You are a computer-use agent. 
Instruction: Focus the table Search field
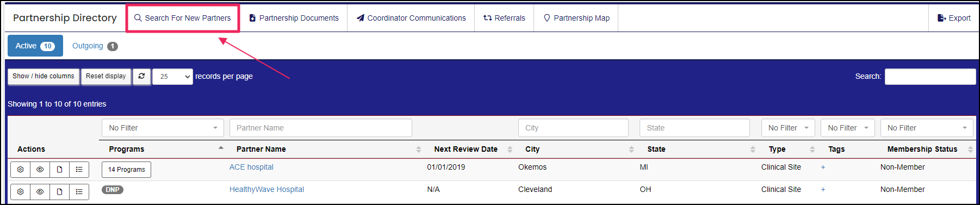coord(930,77)
